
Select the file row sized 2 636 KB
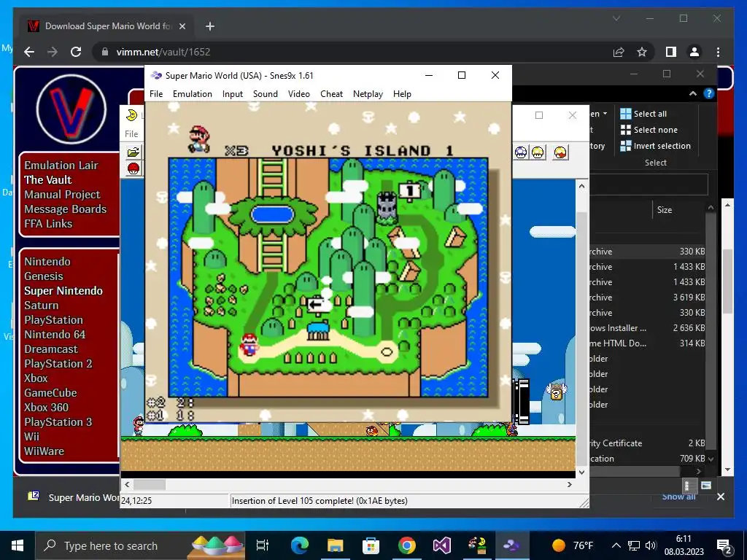point(648,327)
